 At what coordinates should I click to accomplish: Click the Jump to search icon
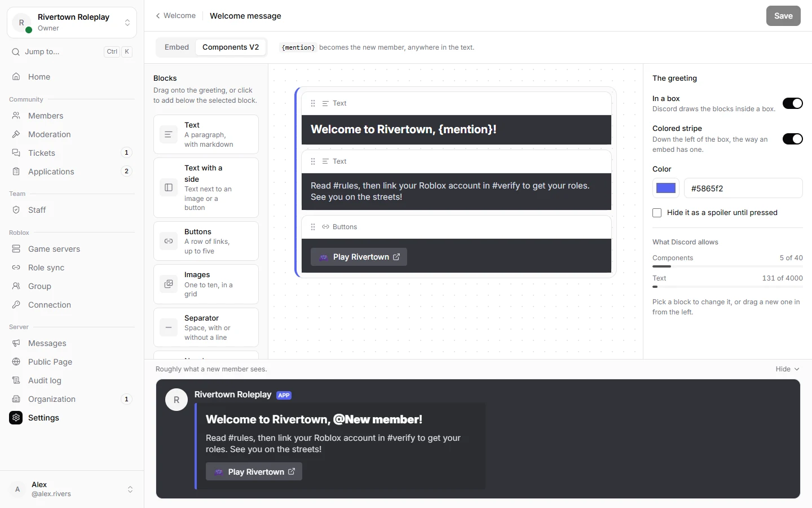[x=16, y=52]
